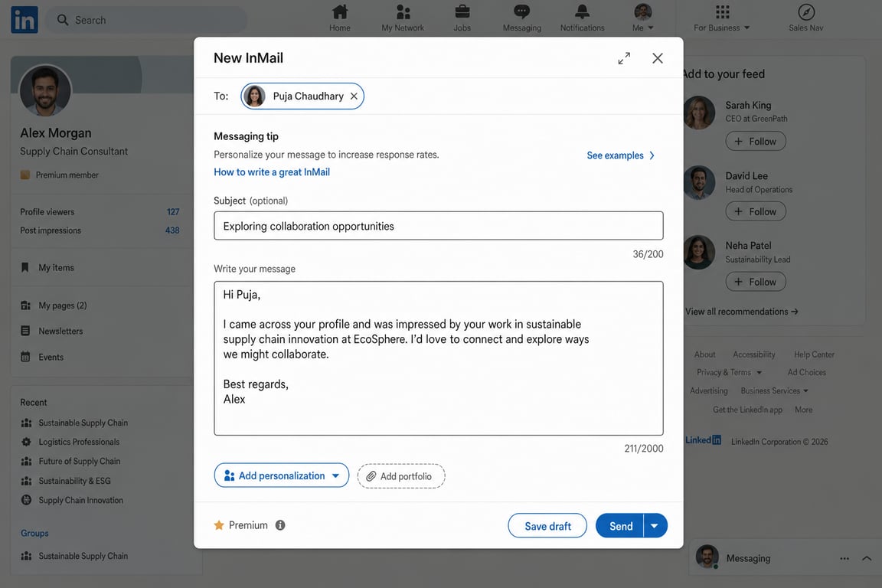Expand the Messaging panel chevron
882x588 pixels.
pyautogui.click(x=867, y=558)
